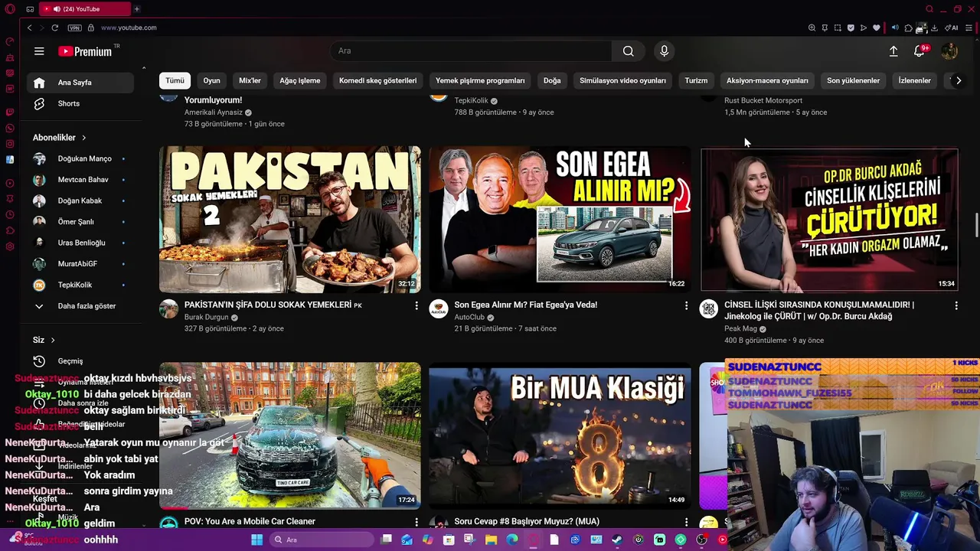Image resolution: width=980 pixels, height=551 pixels.
Task: Select the Oyun filter chip
Action: (212, 80)
